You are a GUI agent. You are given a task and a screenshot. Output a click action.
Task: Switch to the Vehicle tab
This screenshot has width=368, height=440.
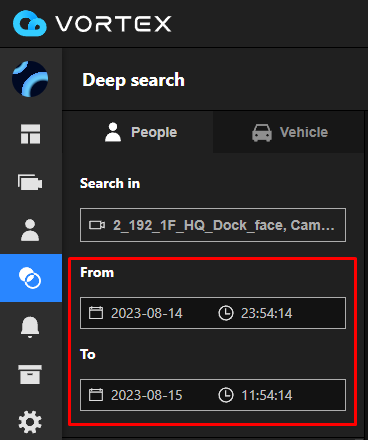[289, 132]
